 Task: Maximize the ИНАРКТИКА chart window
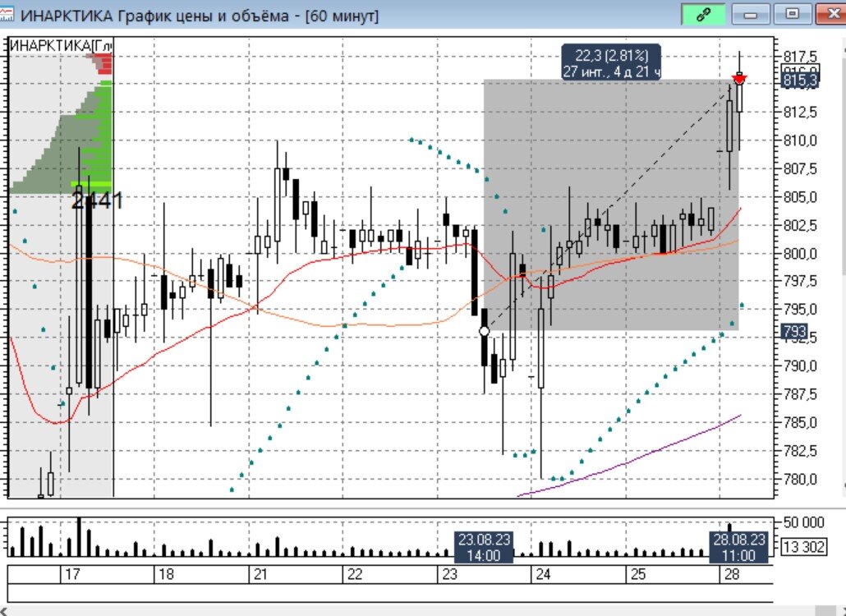point(792,15)
